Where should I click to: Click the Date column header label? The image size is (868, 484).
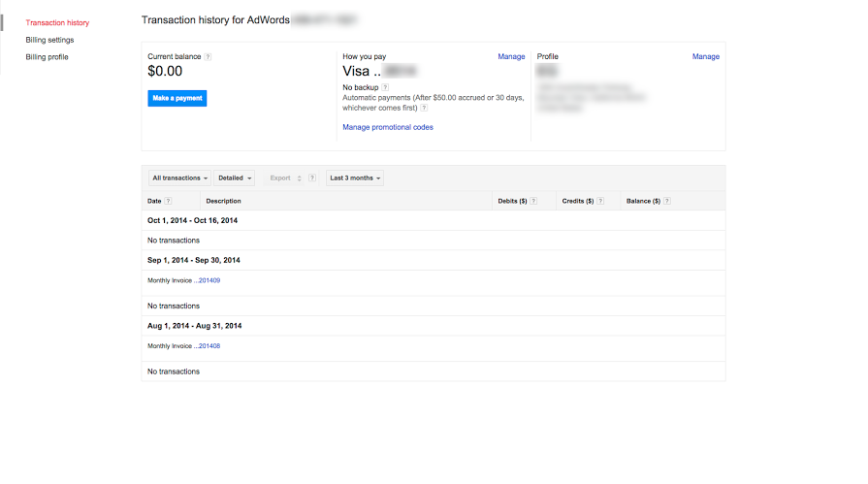tap(154, 201)
